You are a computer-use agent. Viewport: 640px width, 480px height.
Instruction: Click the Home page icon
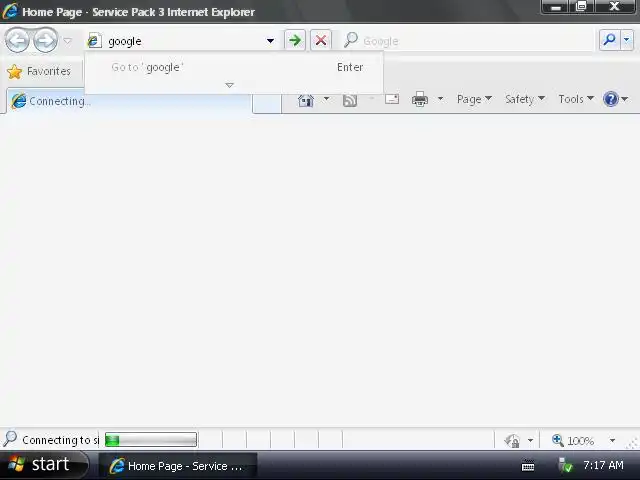[x=306, y=99]
